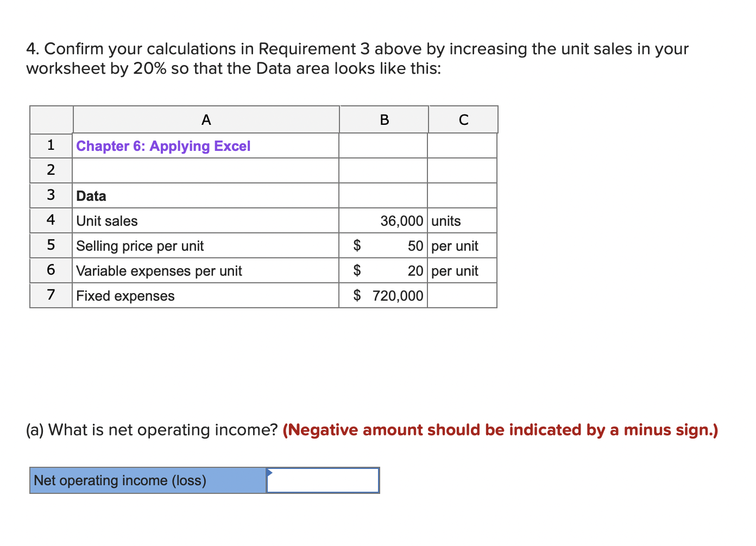Select column header A in the table
The image size is (756, 546).
pyautogui.click(x=206, y=119)
